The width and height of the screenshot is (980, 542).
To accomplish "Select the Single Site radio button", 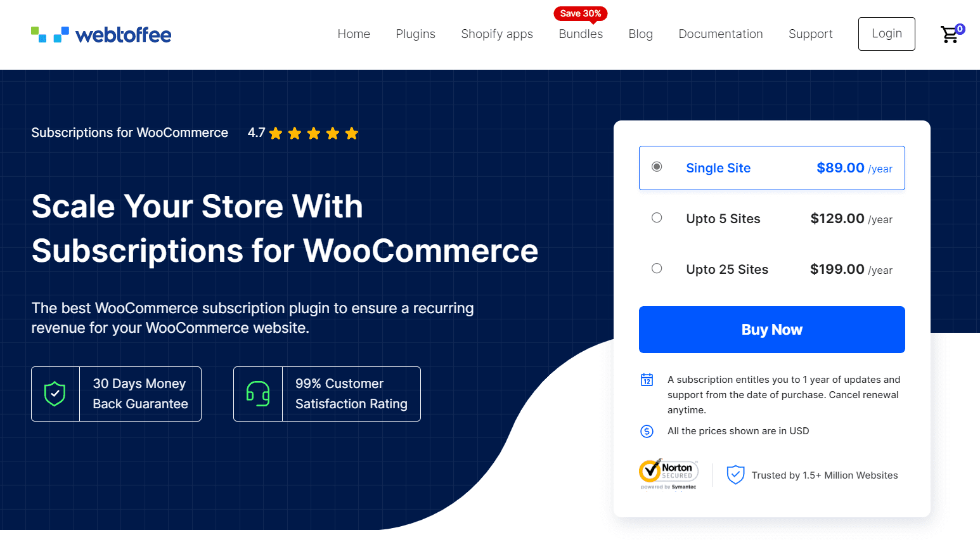I will coord(657,167).
